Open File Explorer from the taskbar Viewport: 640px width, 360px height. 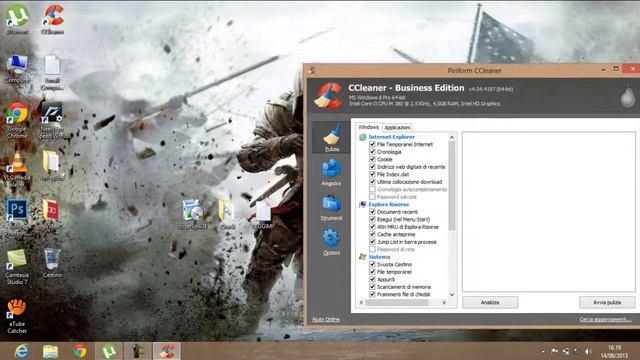pos(51,351)
